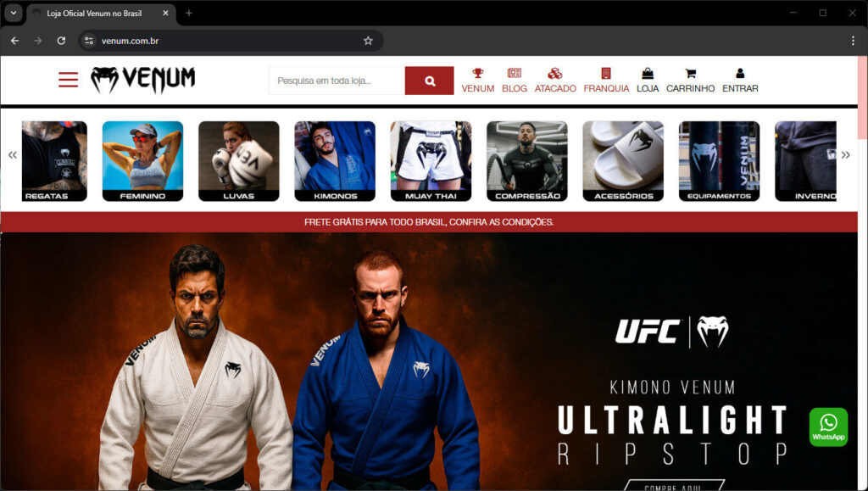Select the Loja Oficial Venum no Brasil tab

(102, 14)
